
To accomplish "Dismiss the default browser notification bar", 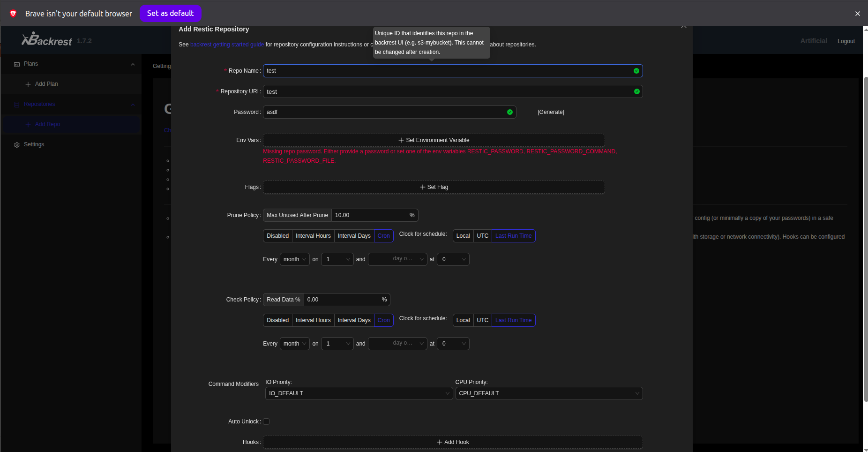I will coord(858,14).
